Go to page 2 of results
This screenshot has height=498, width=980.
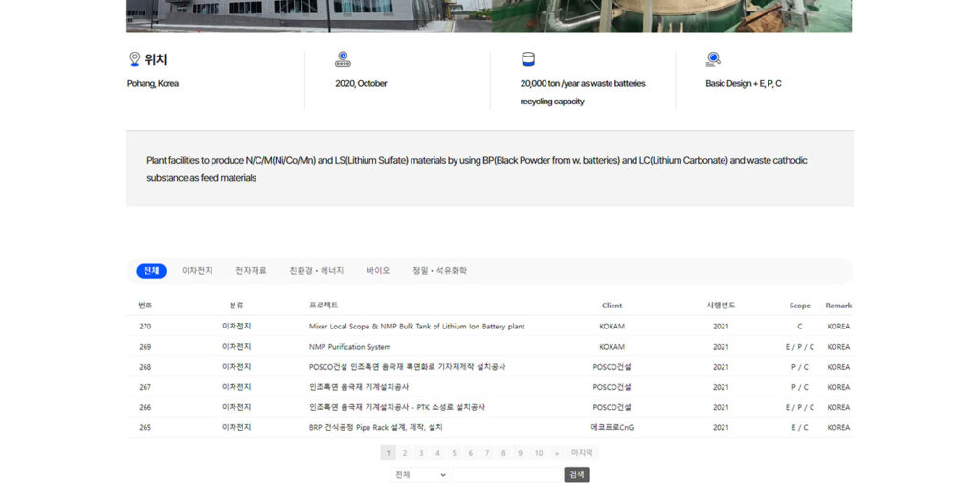(405, 453)
